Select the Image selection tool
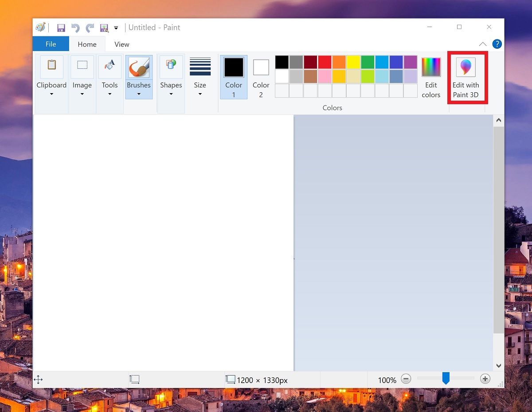This screenshot has height=412, width=532. 82,67
